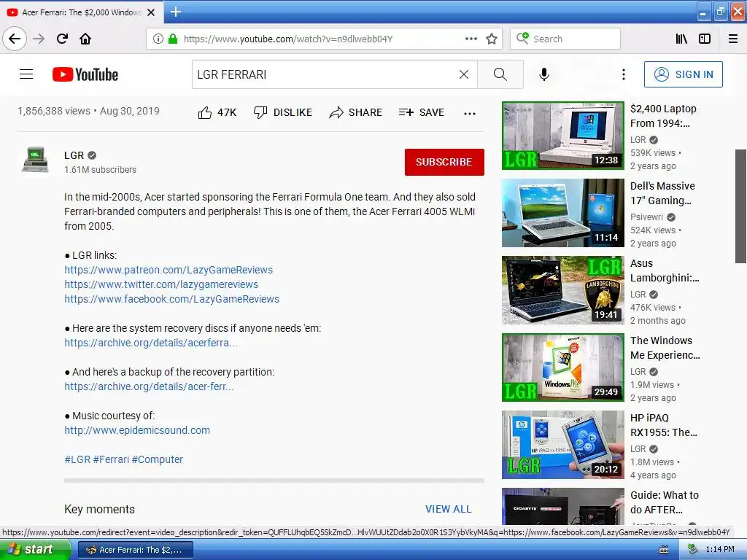The height and width of the screenshot is (560, 747).
Task: Open the HP iPAQ RX1955 video thumbnail
Action: click(562, 445)
